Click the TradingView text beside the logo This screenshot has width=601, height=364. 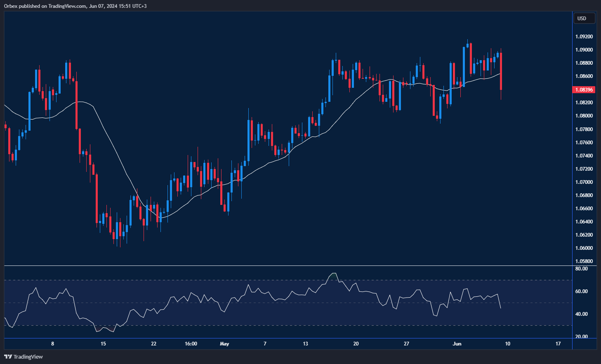[x=28, y=357]
